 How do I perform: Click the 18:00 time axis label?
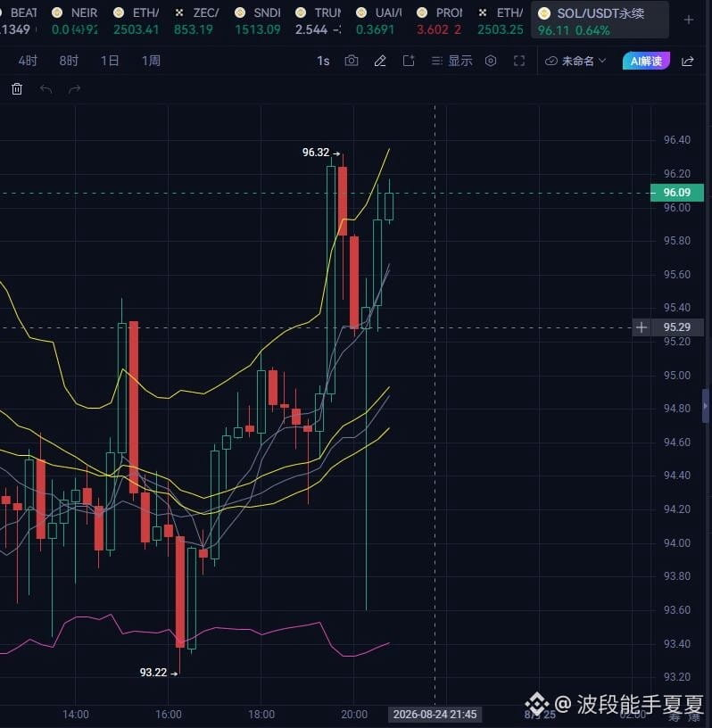[x=261, y=714]
